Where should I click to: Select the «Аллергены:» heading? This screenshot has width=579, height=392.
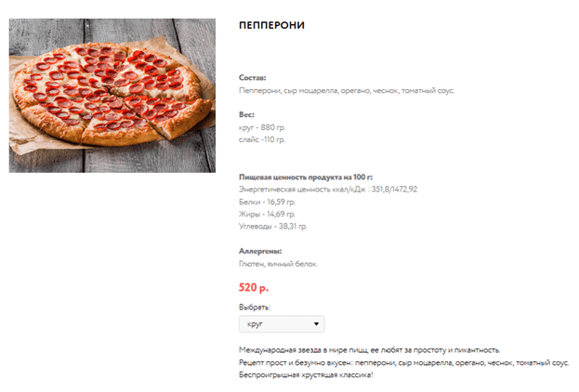[x=260, y=251]
